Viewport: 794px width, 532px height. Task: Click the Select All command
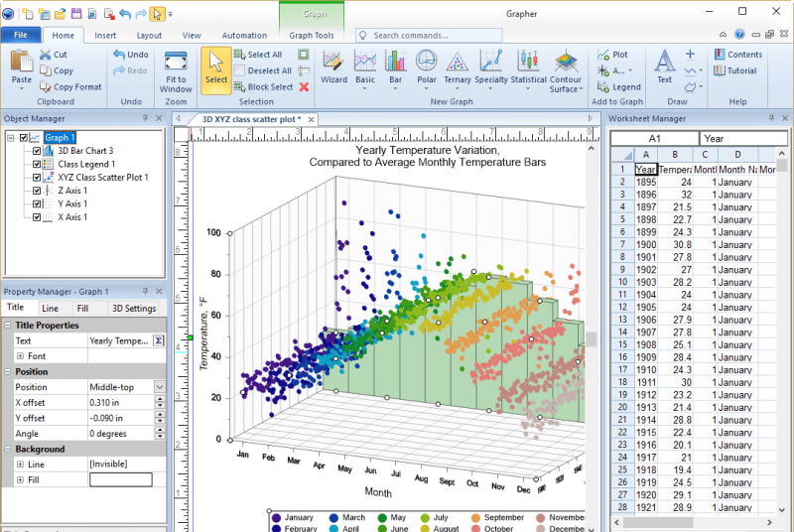(258, 55)
